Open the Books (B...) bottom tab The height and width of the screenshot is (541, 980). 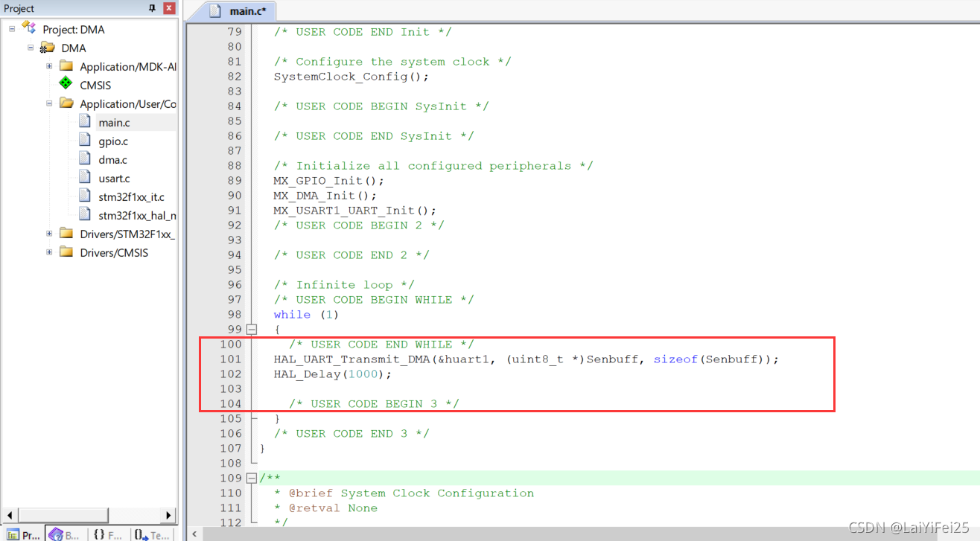(65, 534)
